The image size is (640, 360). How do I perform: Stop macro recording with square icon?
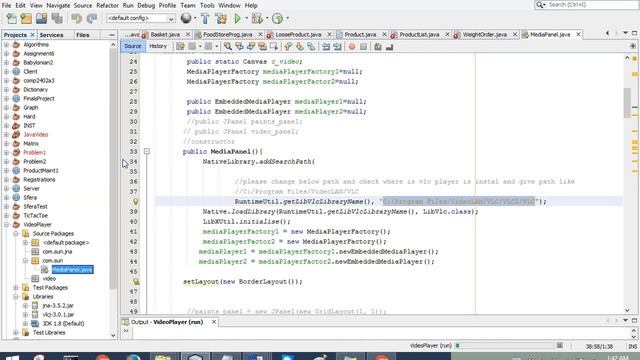tap(363, 47)
